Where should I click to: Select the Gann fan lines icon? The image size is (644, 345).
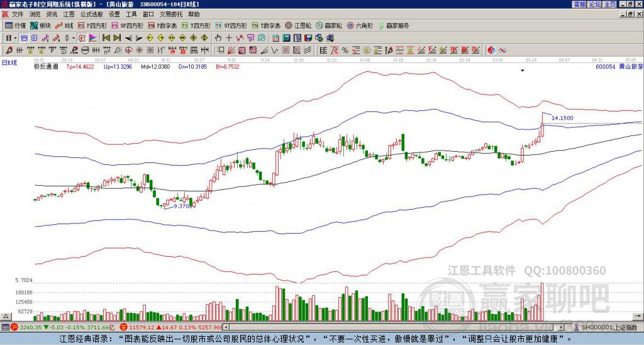coord(231,50)
